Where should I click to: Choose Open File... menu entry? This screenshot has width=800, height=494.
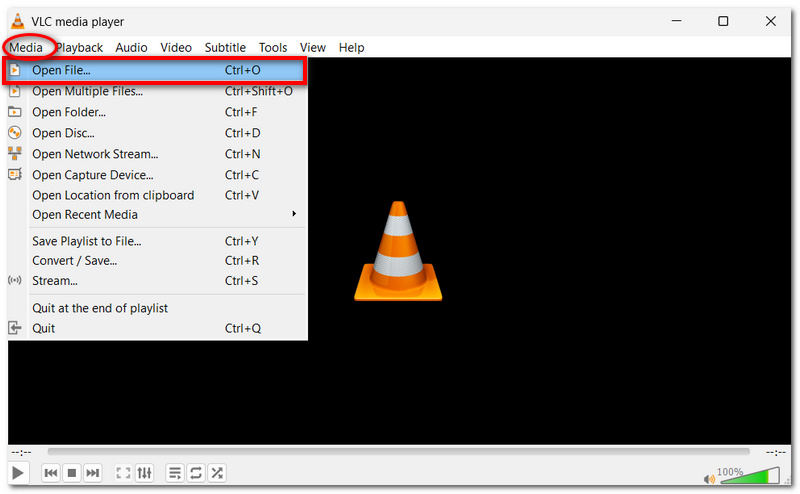coord(154,70)
